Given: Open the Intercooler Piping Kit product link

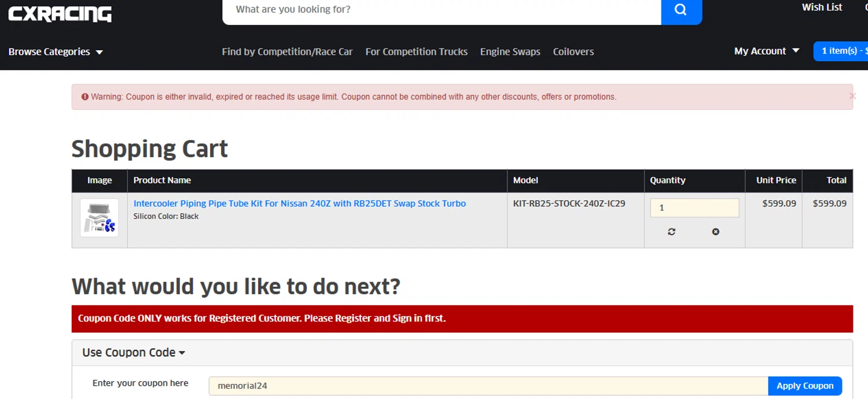Looking at the screenshot, I should [300, 204].
